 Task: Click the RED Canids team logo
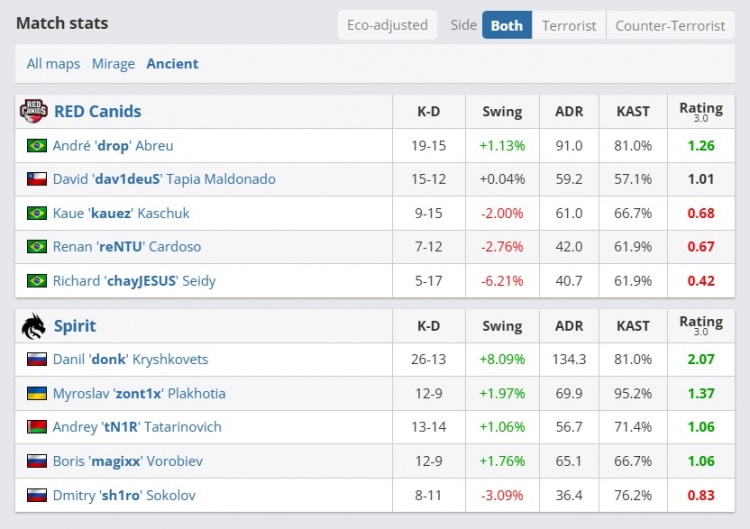(x=33, y=111)
